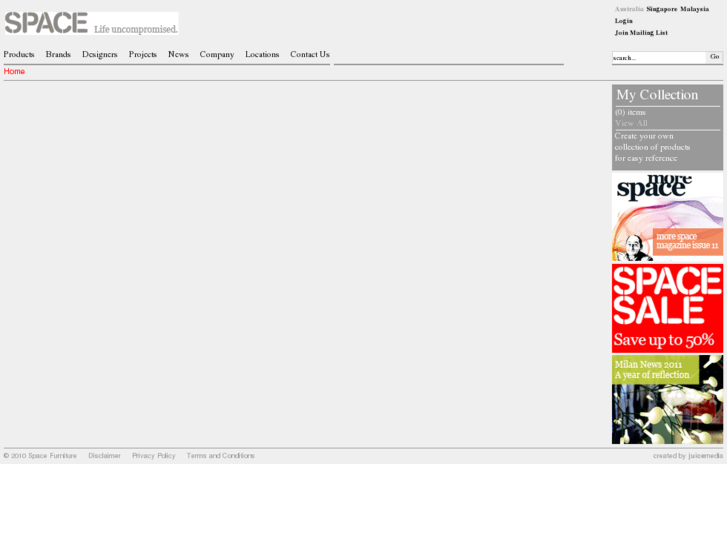The width and height of the screenshot is (727, 545).
Task: Switch to the Malaysia site
Action: pyautogui.click(x=695, y=9)
